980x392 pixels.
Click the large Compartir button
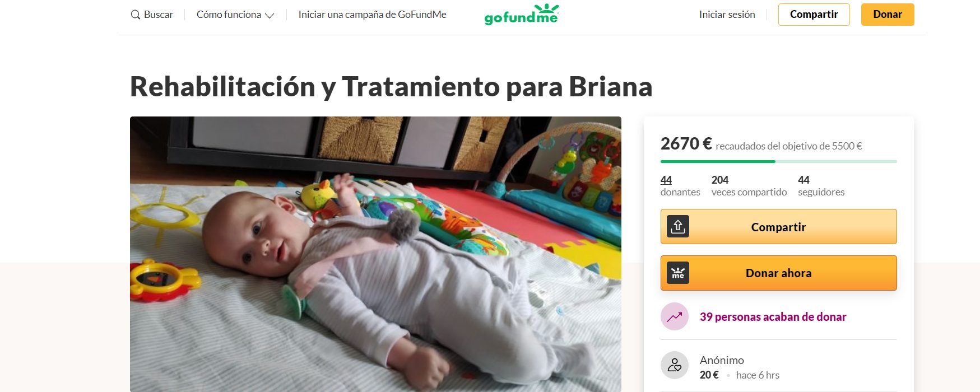(x=778, y=227)
